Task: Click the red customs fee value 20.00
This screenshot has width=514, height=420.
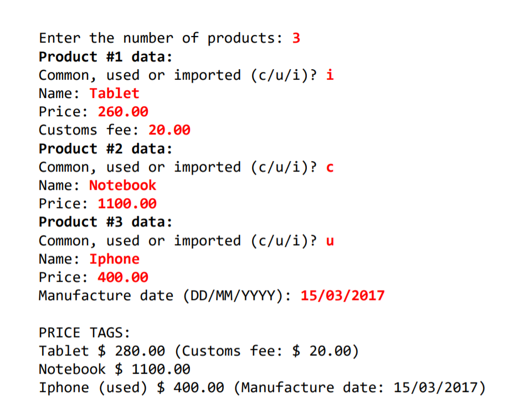Action: coord(169,131)
